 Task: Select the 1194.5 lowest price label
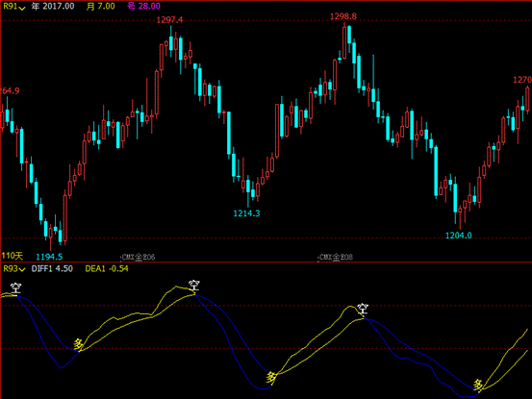click(49, 257)
